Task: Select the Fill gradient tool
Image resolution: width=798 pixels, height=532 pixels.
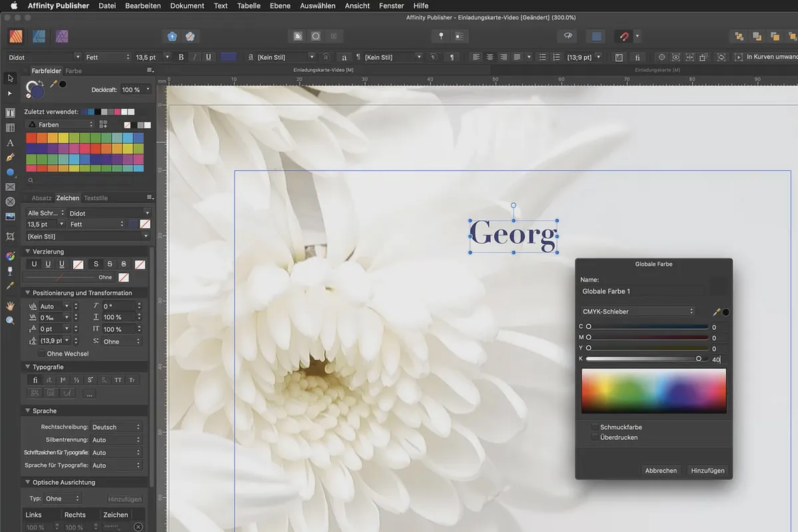Action: [10, 256]
